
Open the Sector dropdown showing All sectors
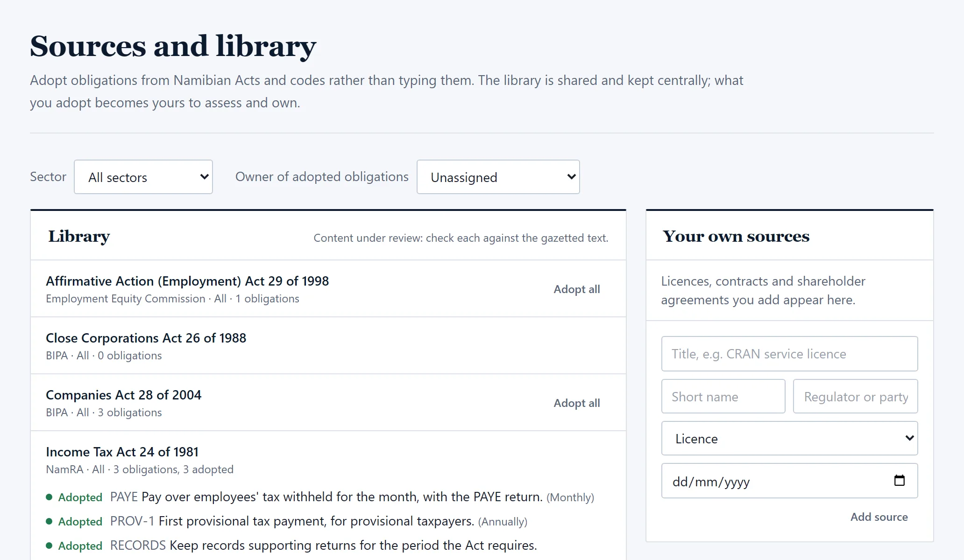coord(143,177)
